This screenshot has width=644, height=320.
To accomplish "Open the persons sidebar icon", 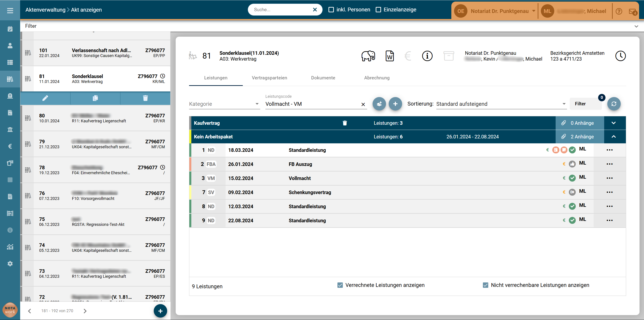I will 10,46.
